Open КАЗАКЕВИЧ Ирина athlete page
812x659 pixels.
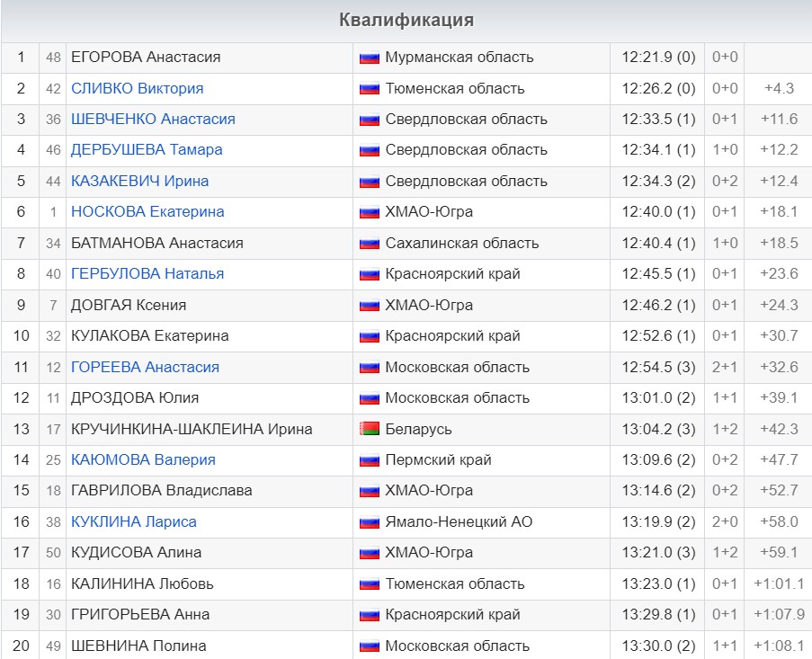tap(139, 181)
